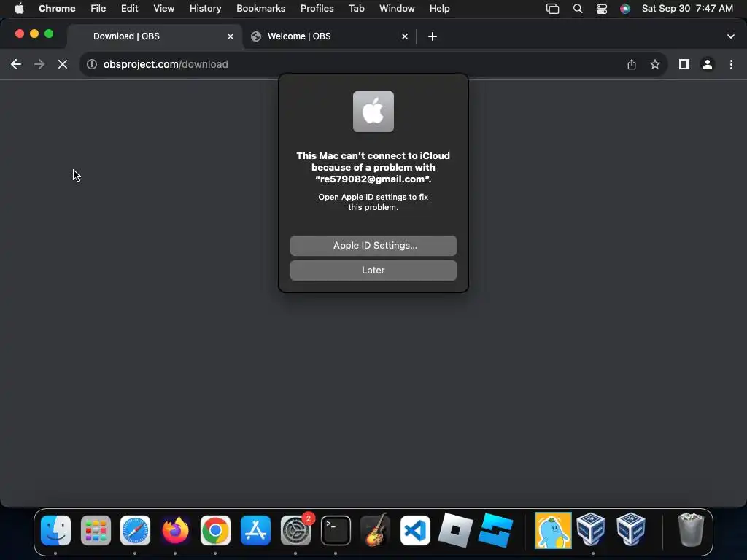Open a new tab with plus button
The image size is (747, 560).
coord(433,36)
